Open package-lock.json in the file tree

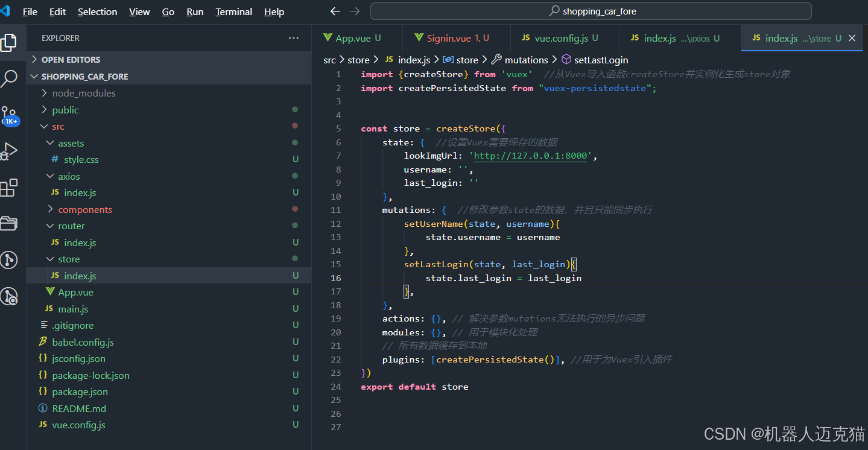tap(91, 375)
